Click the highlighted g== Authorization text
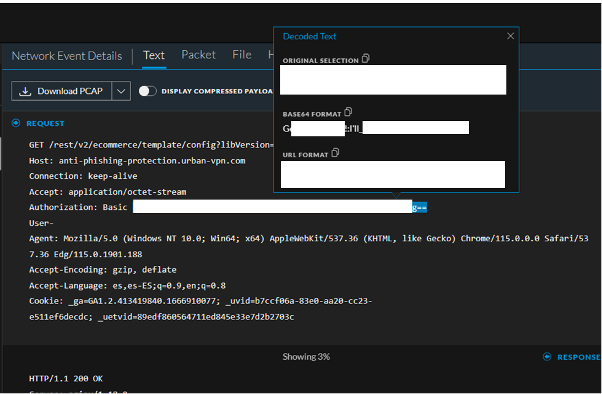602x394 pixels. pos(419,207)
